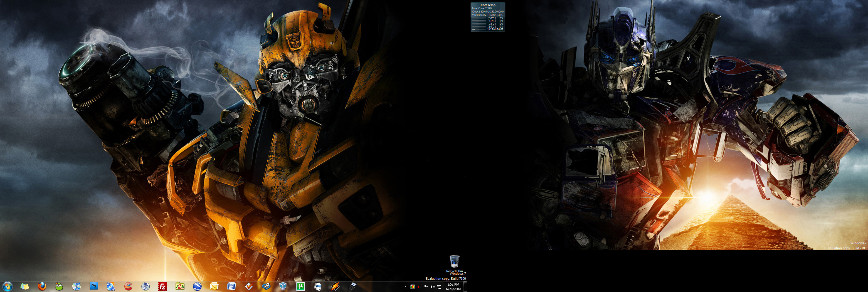Click the Show Desktop button
Viewport: 868px width, 292px height.
pyautogui.click(x=465, y=287)
